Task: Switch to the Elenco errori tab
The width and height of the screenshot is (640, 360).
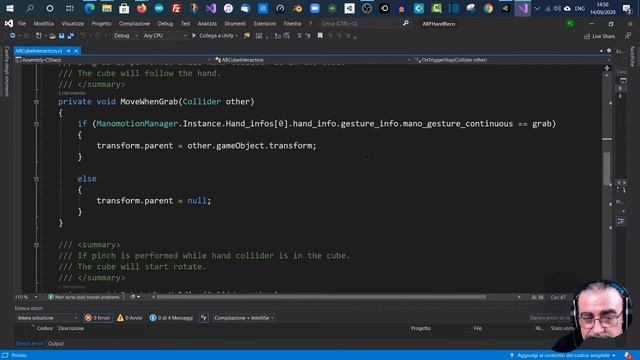Action: tap(29, 344)
